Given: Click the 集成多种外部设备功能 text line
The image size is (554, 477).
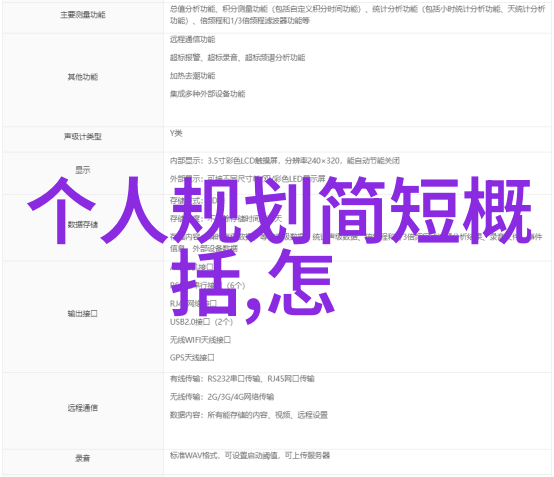Looking at the screenshot, I should [207, 94].
